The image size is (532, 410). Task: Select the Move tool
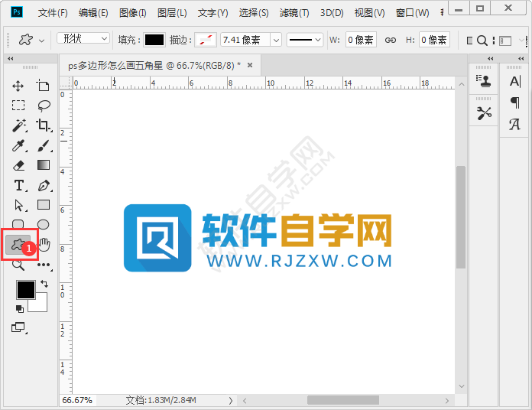pos(18,86)
